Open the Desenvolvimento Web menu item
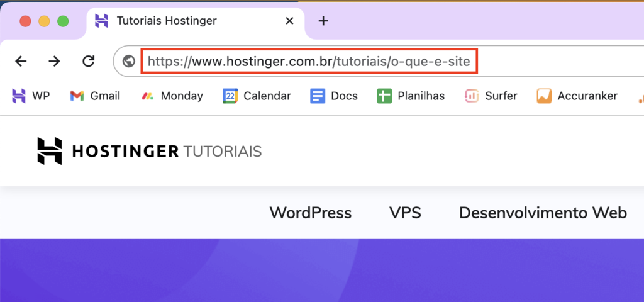The height and width of the screenshot is (302, 644). coord(543,213)
